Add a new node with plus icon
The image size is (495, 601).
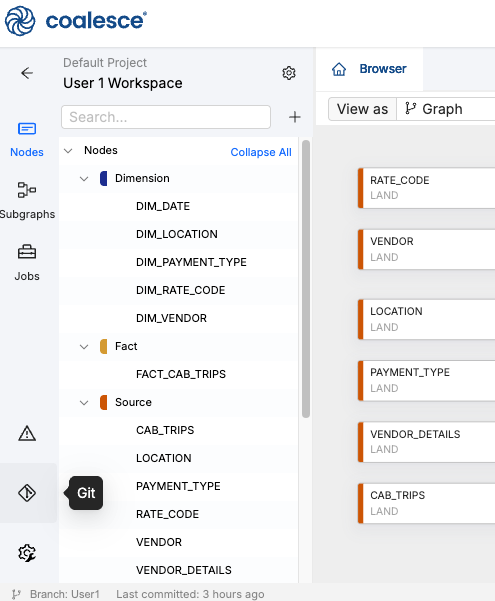[294, 117]
